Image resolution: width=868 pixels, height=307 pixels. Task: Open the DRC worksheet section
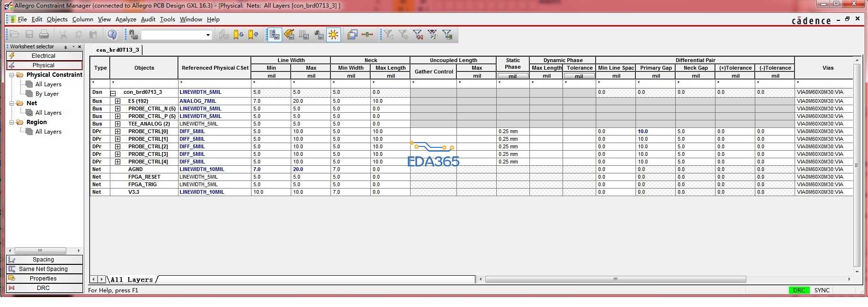click(44, 288)
